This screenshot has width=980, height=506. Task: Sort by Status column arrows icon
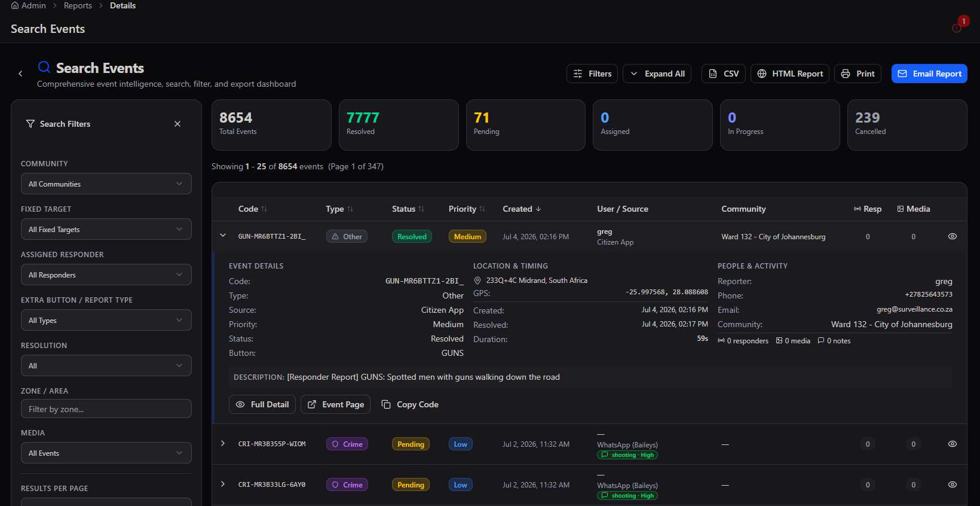[x=421, y=209]
